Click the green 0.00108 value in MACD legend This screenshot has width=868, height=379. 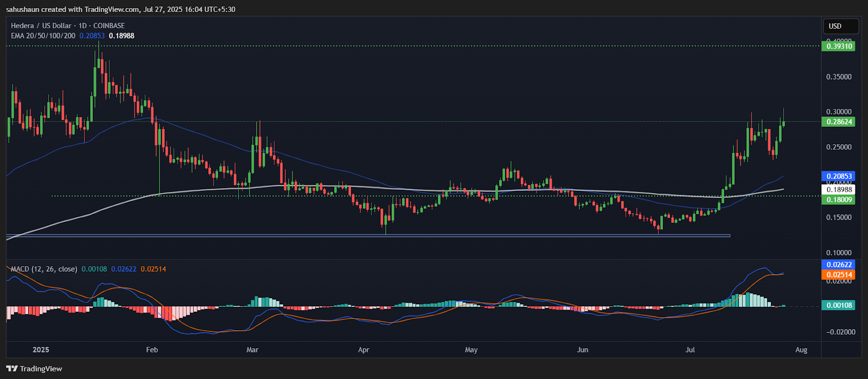point(94,269)
